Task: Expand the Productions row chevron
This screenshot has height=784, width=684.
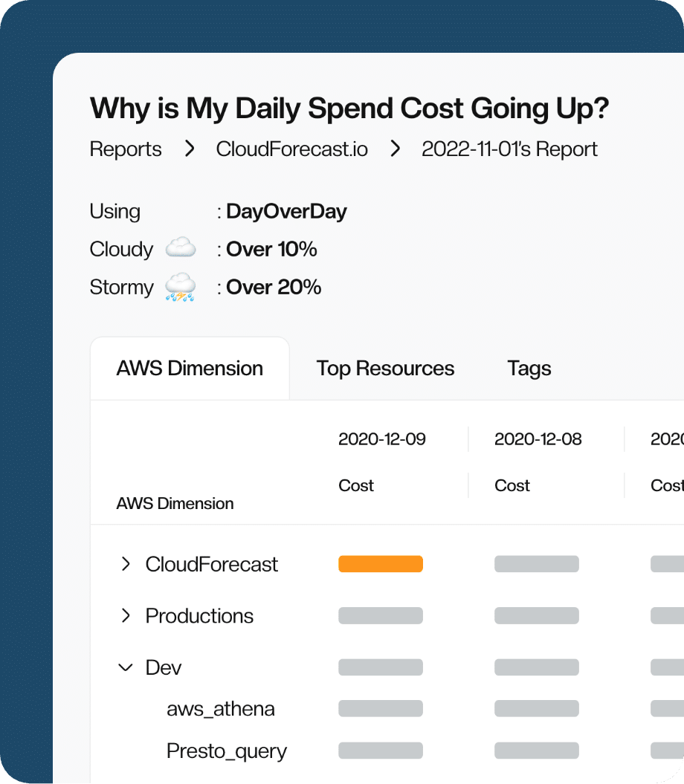Action: pos(126,616)
